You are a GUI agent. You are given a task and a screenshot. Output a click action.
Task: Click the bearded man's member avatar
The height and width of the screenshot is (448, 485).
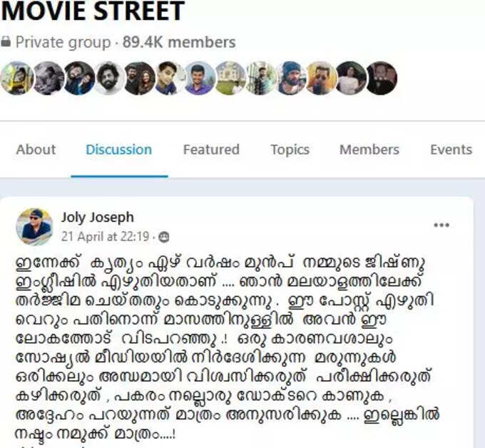(x=109, y=78)
